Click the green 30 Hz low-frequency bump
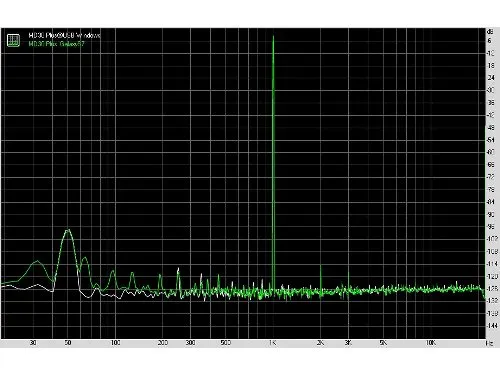 coord(37,262)
